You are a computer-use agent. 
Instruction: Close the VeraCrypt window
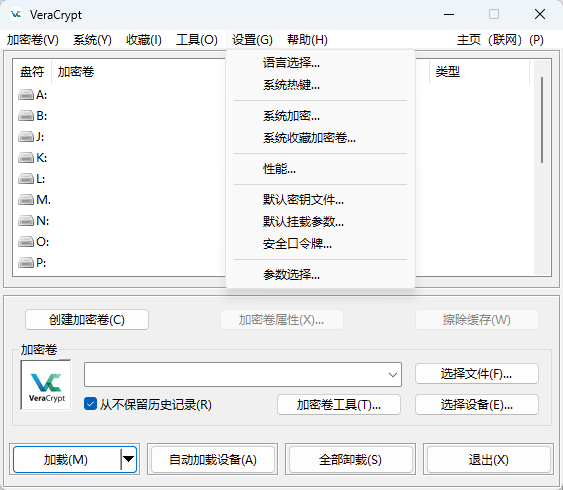point(540,14)
